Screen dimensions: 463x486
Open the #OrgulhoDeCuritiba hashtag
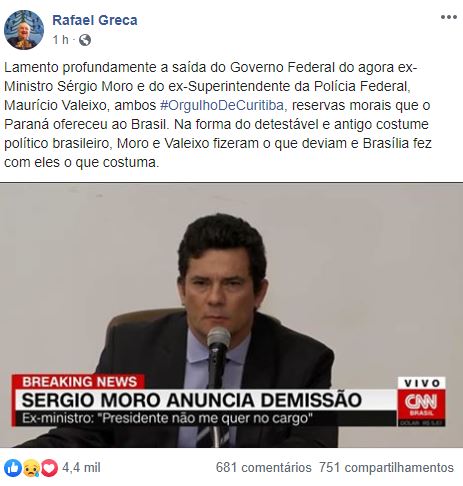pos(222,105)
